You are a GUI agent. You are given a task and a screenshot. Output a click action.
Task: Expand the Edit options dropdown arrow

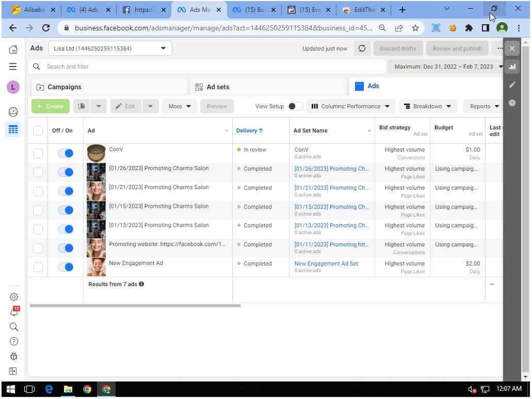150,106
